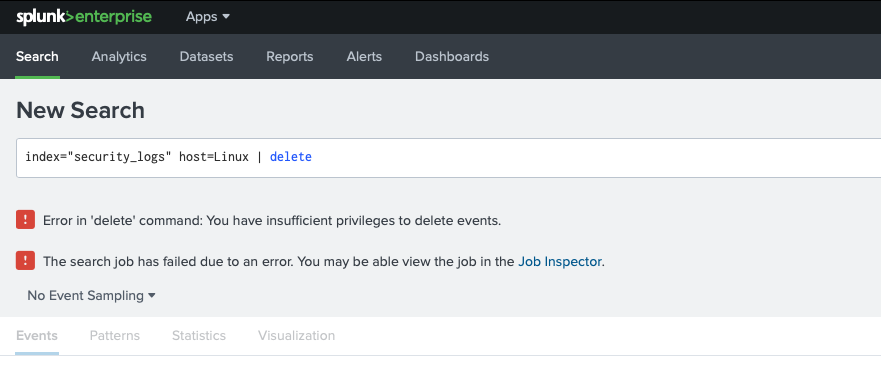Click index="security_logs" in the query

coord(98,157)
